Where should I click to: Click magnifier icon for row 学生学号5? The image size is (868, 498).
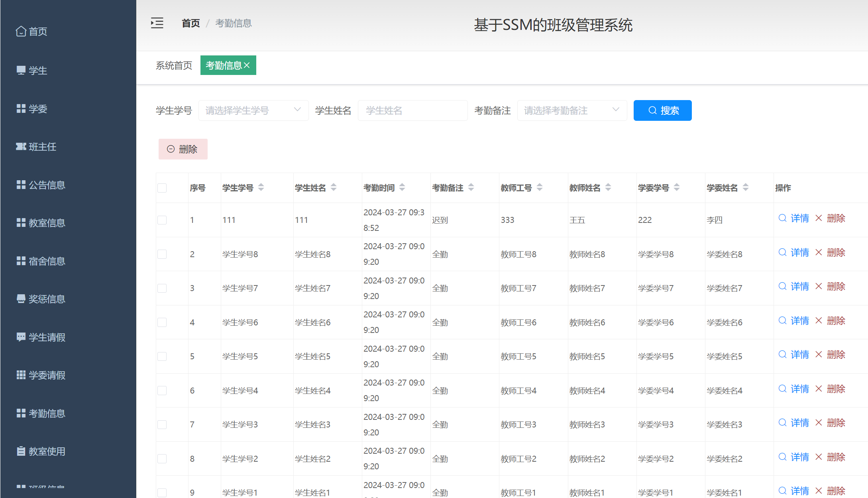(x=783, y=354)
